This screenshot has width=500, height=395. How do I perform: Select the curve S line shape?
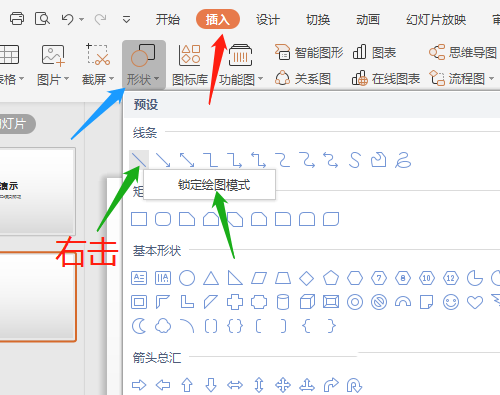[355, 160]
